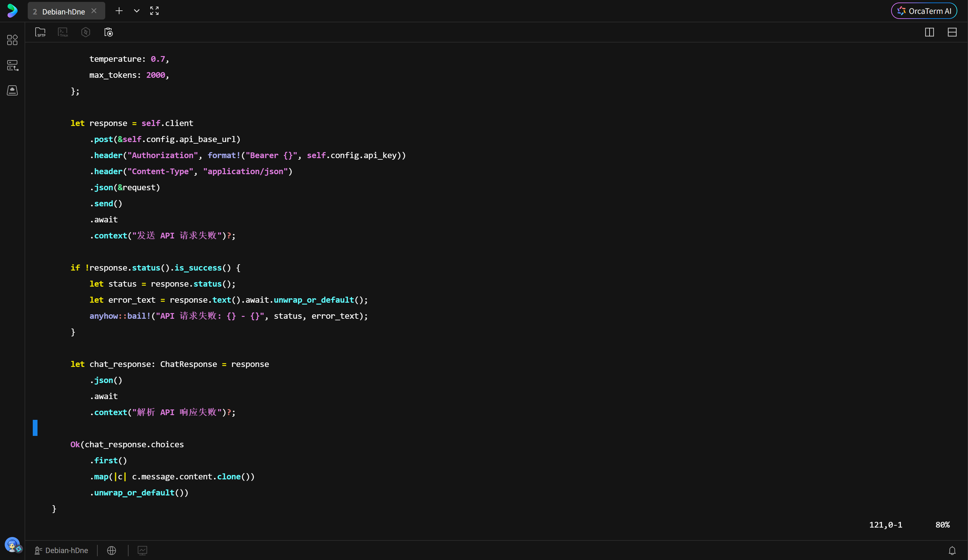Screen dimensions: 968x560
Task: Toggle horizontal split pane layout
Action: (x=952, y=32)
